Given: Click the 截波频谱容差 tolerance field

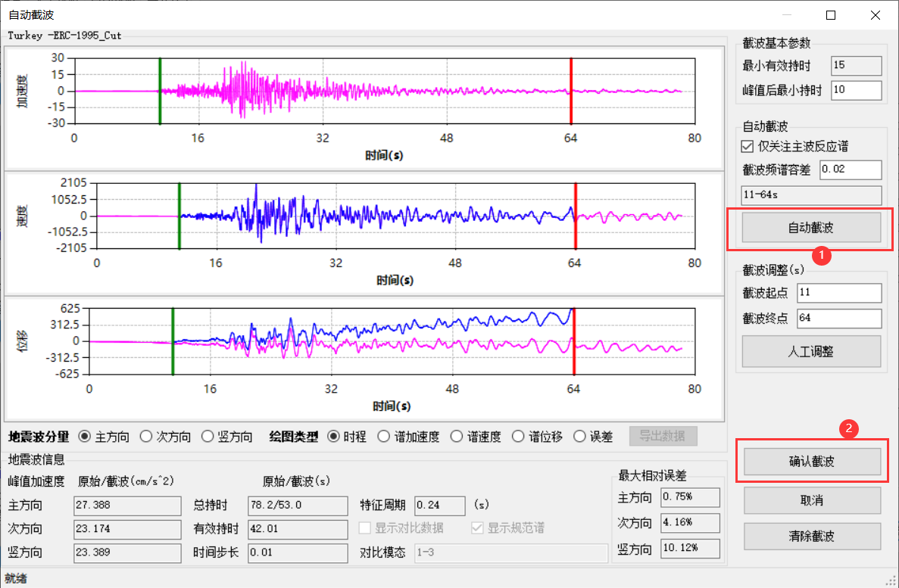Looking at the screenshot, I should point(850,170).
